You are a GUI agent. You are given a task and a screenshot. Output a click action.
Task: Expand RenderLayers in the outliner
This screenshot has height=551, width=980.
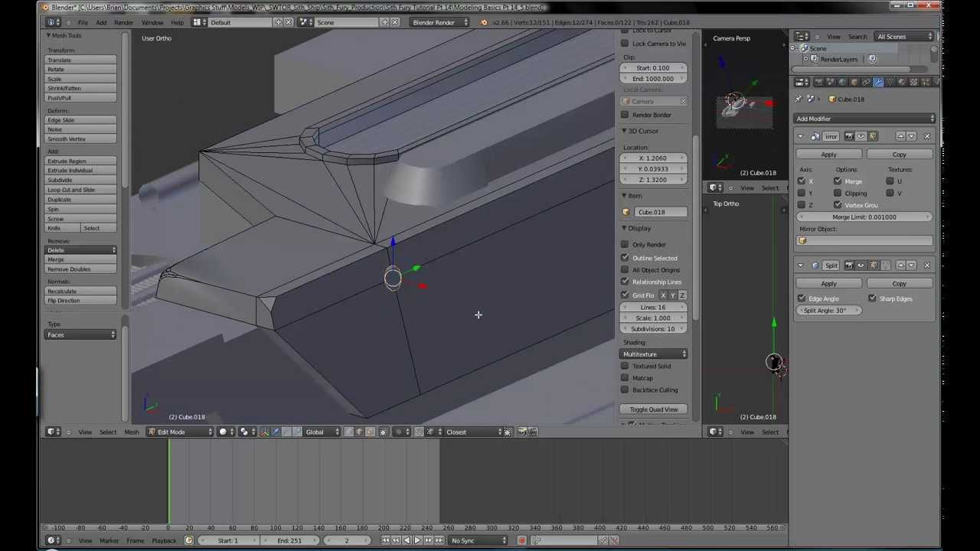tap(805, 59)
